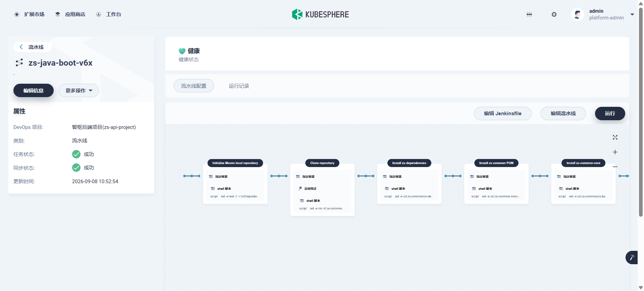The image size is (644, 291).
Task: Click the 健康 heart status icon
Action: [182, 51]
